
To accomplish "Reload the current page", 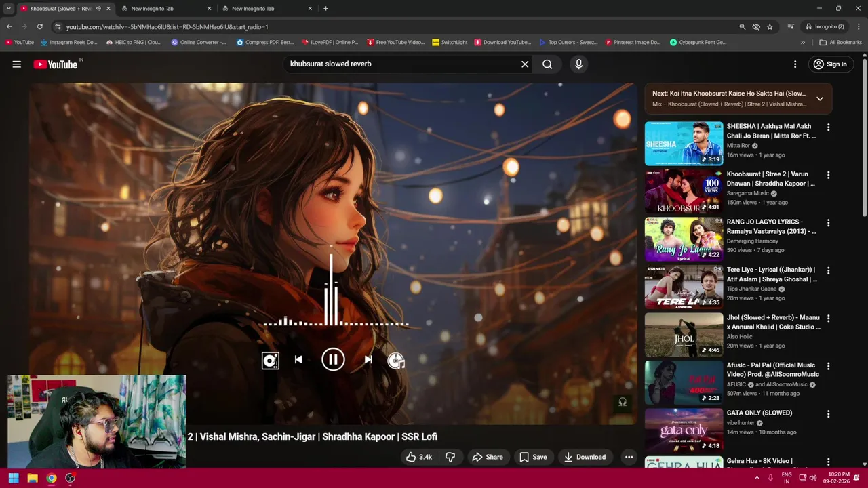I will (x=39, y=26).
